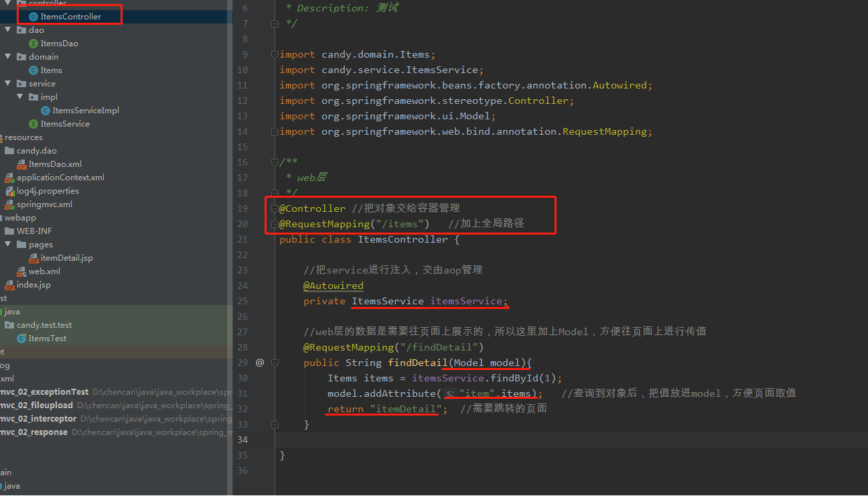Click the fold marker at import line 14

pyautogui.click(x=274, y=131)
